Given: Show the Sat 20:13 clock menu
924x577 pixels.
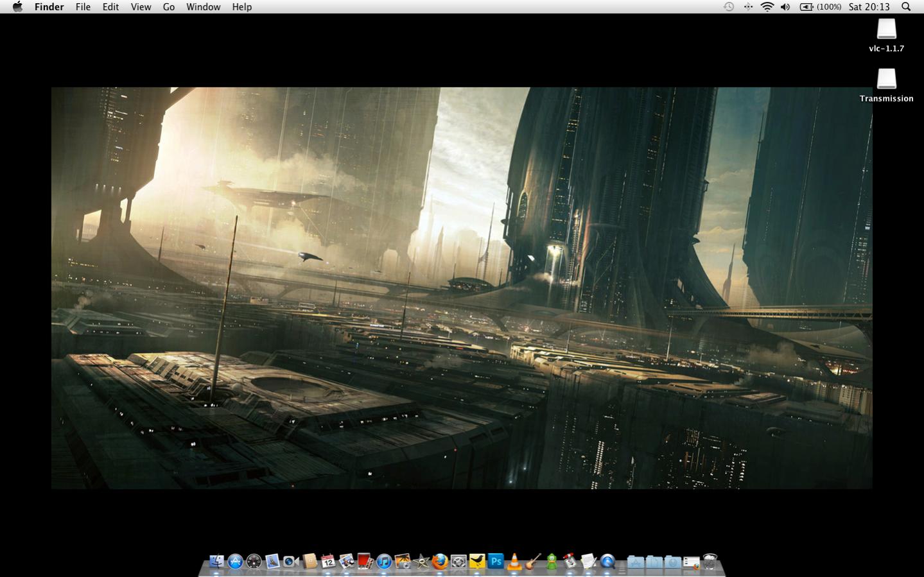Looking at the screenshot, I should [869, 6].
